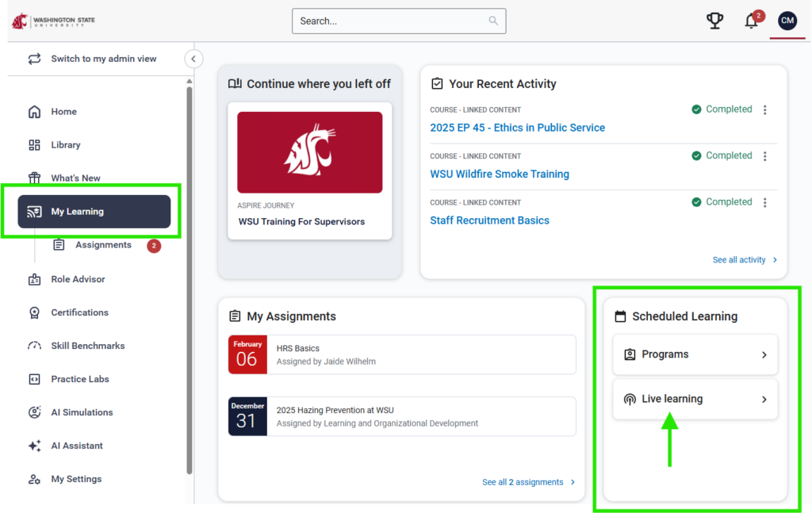
Task: Click the Search input field
Action: 399,21
